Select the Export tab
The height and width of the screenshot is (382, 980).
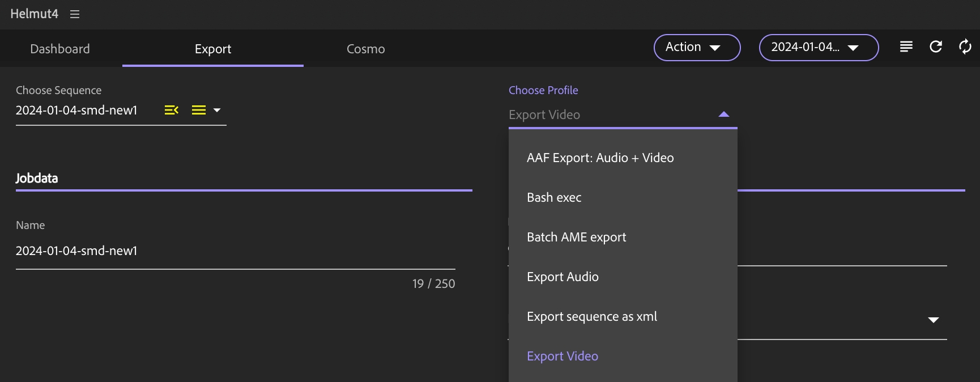pyautogui.click(x=213, y=49)
